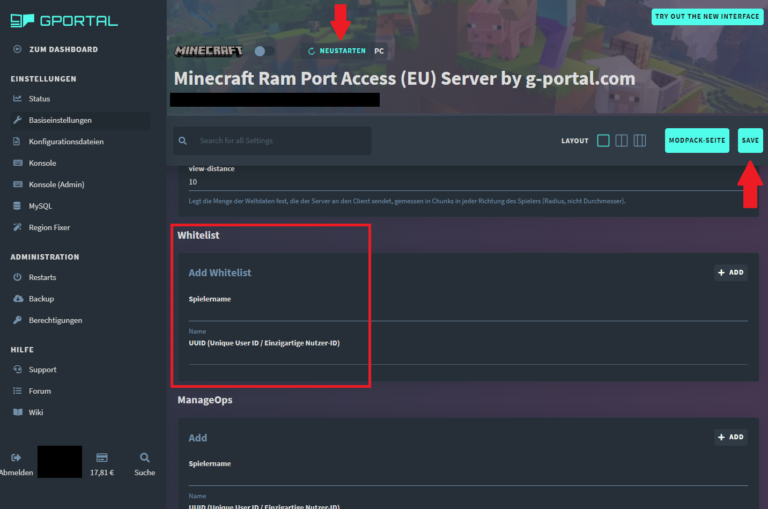Go back via Zum Dashboard icon

(x=17, y=49)
